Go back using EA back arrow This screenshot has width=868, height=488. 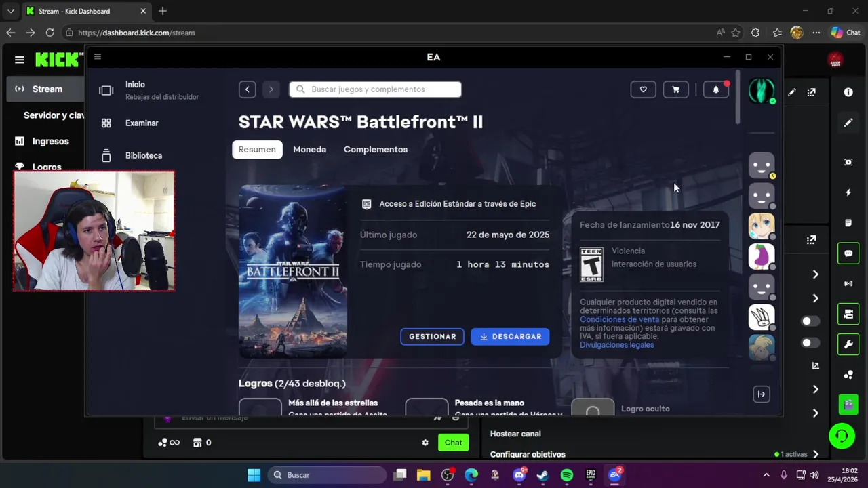248,89
